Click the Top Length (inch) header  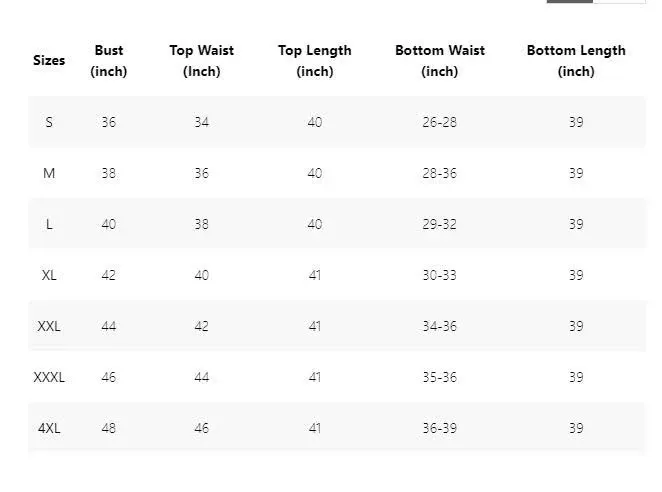point(315,61)
